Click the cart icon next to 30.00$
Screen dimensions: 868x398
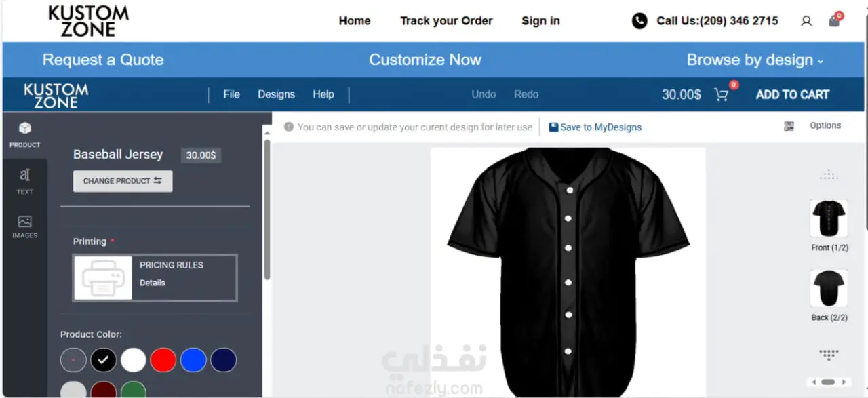pos(722,95)
